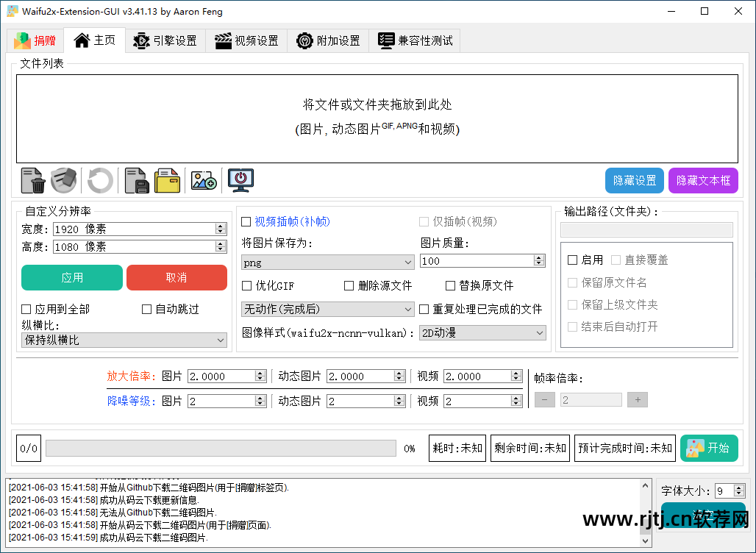The height and width of the screenshot is (553, 756).
Task: Click the 降噪等级 动态图片 denoise stepper
Action: pos(399,401)
